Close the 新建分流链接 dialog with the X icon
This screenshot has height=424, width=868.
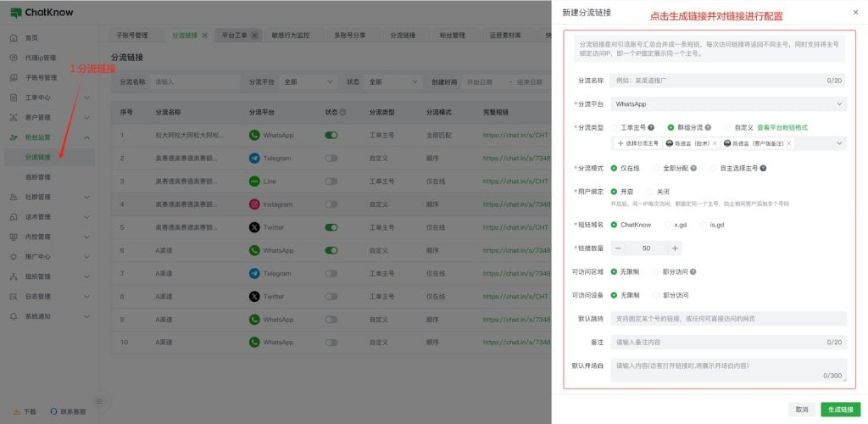click(854, 13)
